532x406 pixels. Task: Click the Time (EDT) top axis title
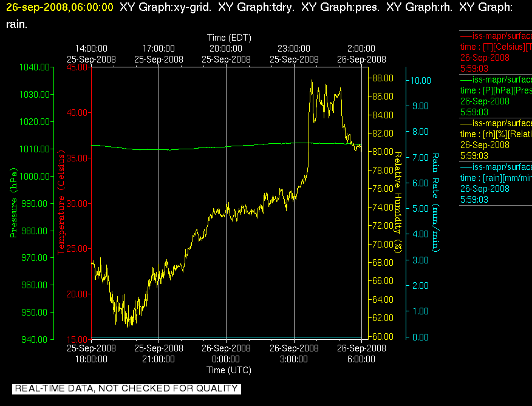(229, 37)
